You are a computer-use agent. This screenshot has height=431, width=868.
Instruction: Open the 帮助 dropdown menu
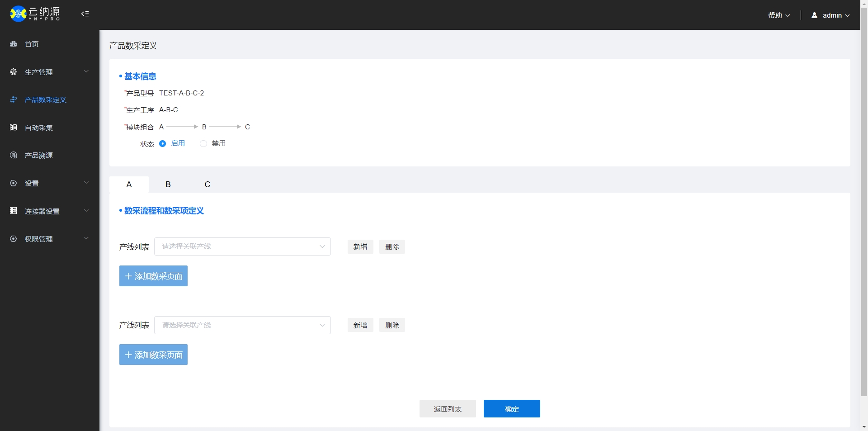[x=779, y=15]
